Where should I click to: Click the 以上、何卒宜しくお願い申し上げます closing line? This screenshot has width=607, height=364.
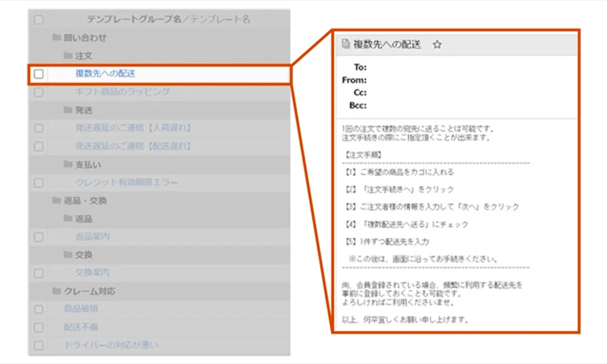405,320
